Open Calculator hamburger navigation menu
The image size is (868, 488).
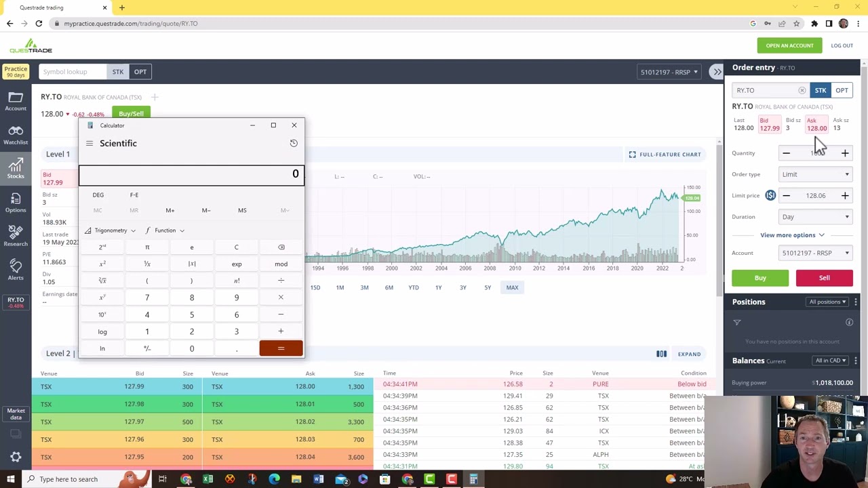click(89, 143)
